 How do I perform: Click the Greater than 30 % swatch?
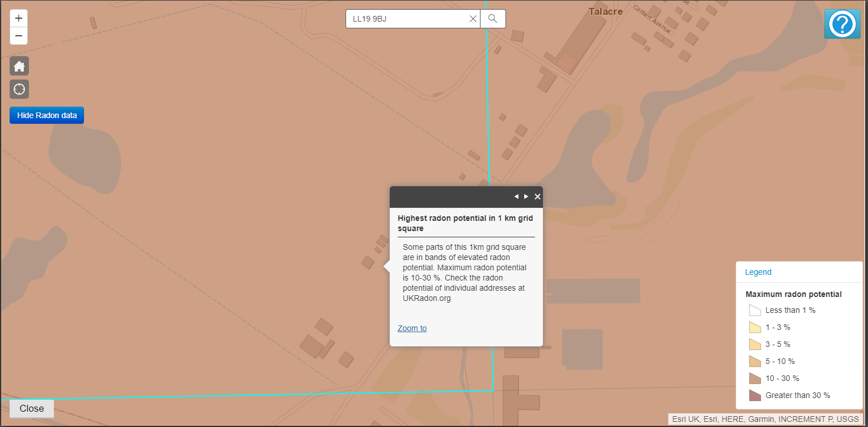pos(755,395)
